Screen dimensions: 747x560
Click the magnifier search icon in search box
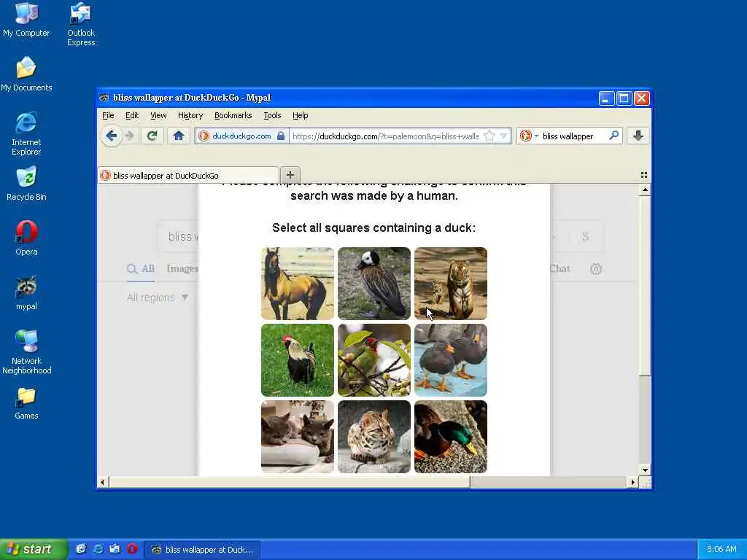(x=614, y=136)
